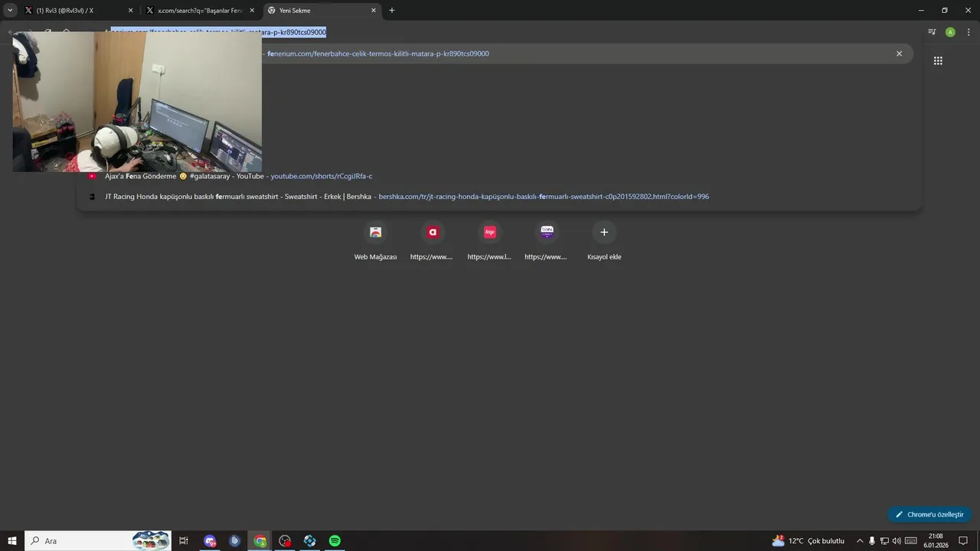Open the notification center icon
The height and width of the screenshot is (551, 980).
963,541
